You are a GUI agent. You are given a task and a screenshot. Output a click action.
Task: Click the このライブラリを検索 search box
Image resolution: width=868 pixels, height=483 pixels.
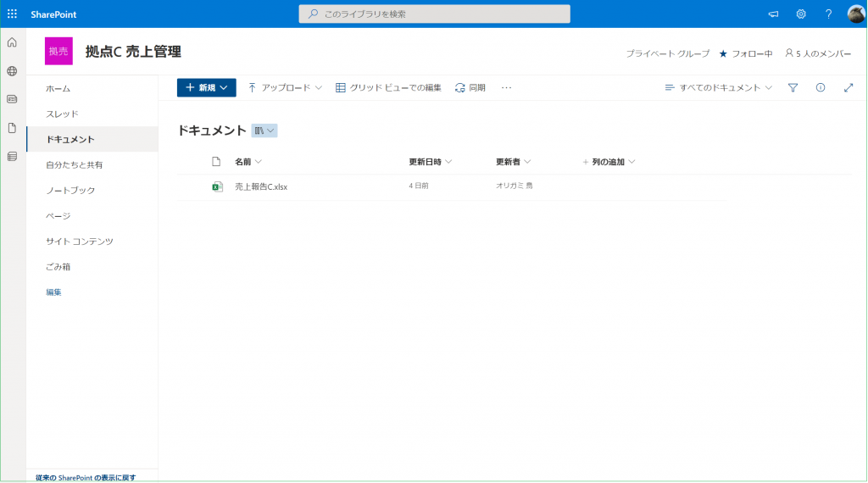[x=434, y=14]
